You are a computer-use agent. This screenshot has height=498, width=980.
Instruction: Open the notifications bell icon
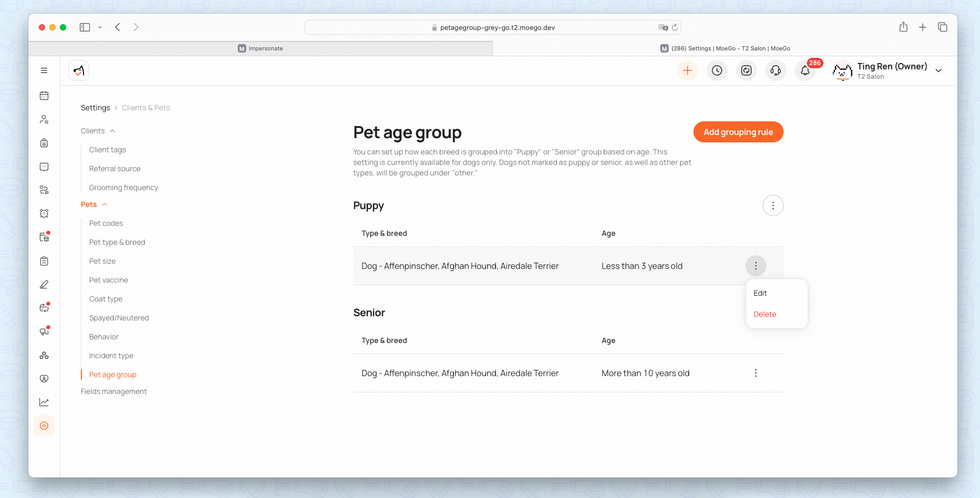pyautogui.click(x=805, y=70)
